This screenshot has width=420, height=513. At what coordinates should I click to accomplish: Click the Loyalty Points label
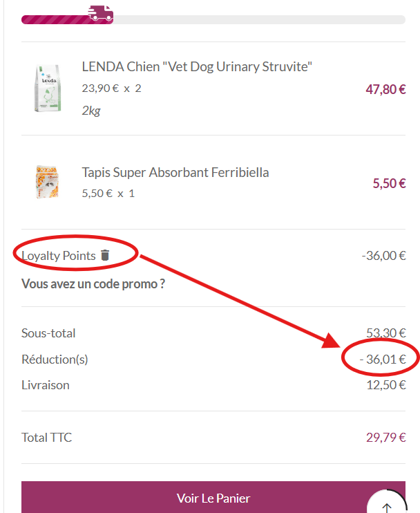[x=59, y=256]
